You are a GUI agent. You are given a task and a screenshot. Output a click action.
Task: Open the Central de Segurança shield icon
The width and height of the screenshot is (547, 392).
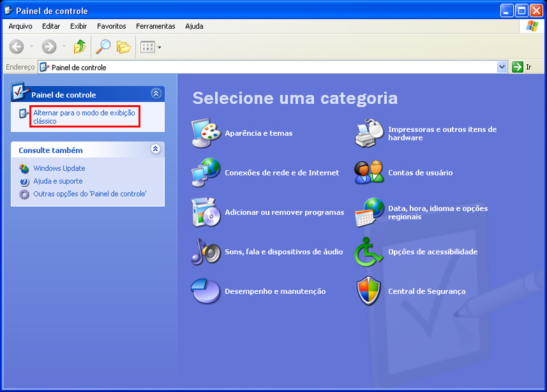tap(369, 291)
